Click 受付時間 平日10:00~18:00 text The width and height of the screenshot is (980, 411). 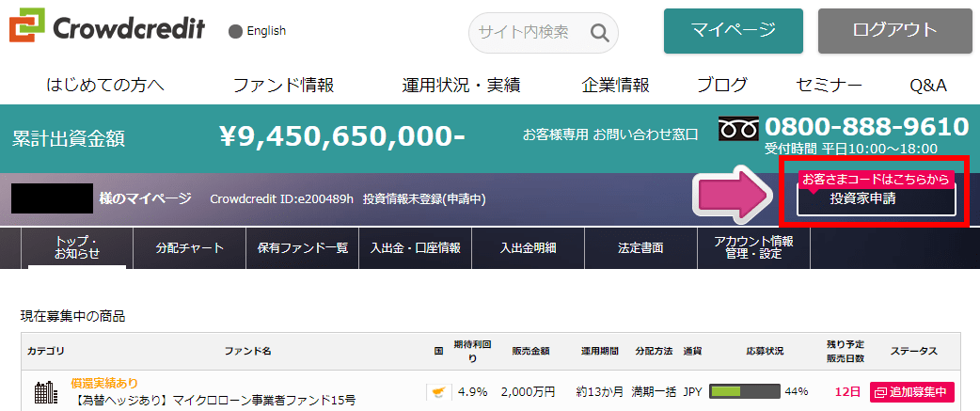tap(850, 149)
